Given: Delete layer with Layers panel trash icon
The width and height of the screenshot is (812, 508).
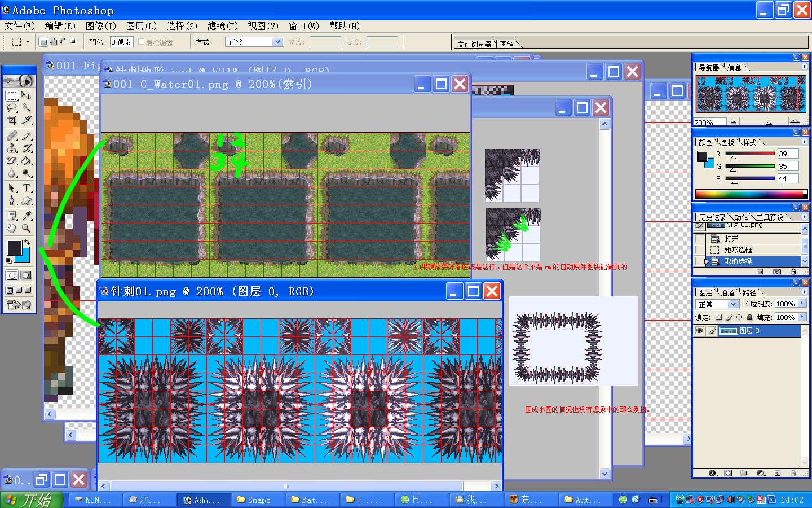Looking at the screenshot, I should [x=793, y=473].
